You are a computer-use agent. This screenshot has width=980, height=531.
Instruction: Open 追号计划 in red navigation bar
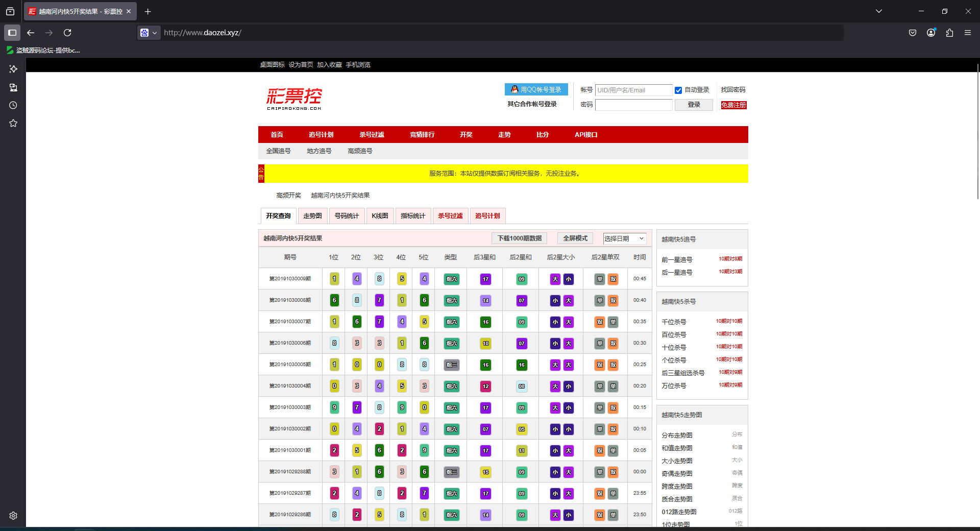(x=321, y=135)
